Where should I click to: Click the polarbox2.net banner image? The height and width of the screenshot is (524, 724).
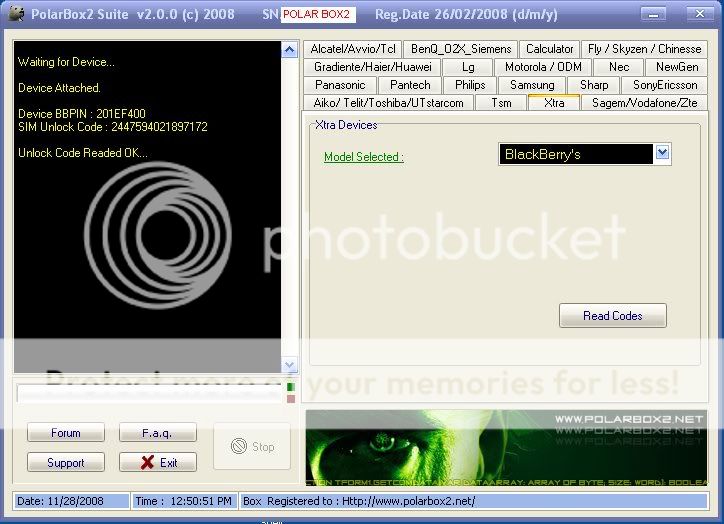pos(506,448)
